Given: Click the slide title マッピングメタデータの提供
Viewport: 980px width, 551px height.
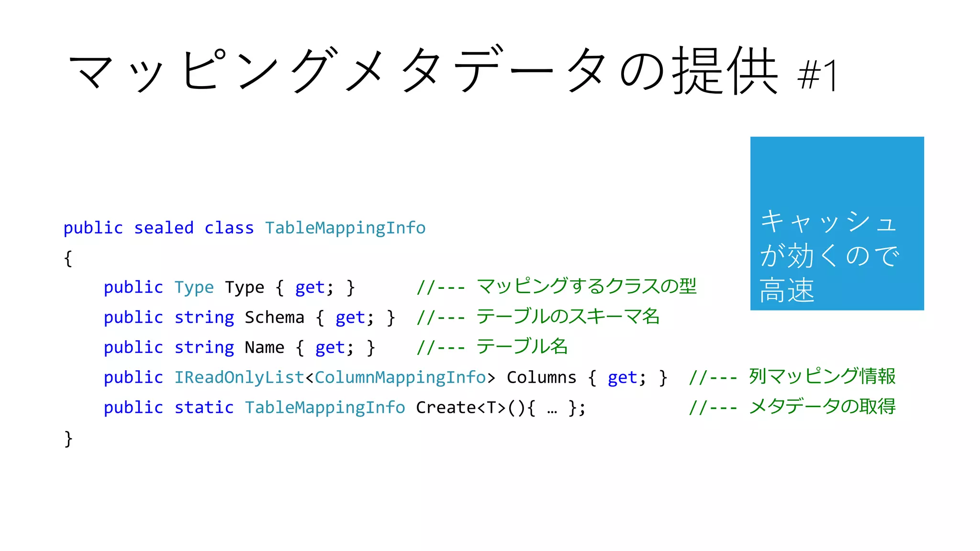Looking at the screenshot, I should tap(423, 70).
